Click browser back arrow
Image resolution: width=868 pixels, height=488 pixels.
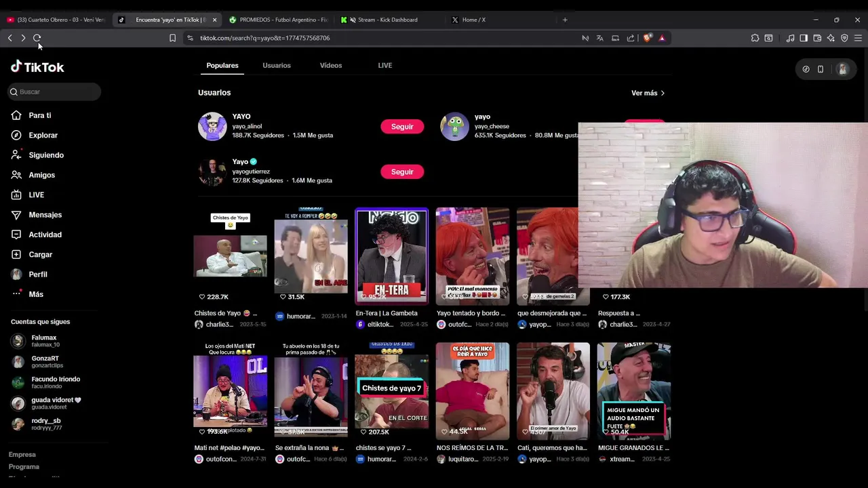click(9, 38)
